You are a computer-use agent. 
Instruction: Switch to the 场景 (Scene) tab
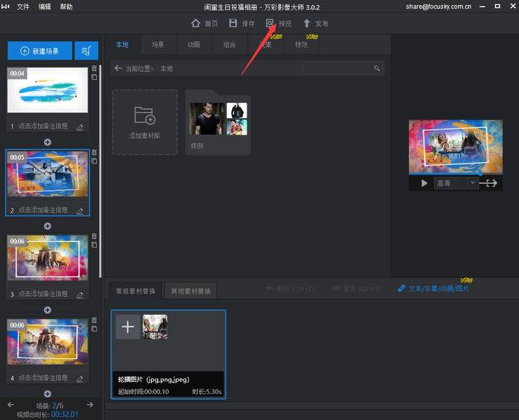tap(157, 45)
